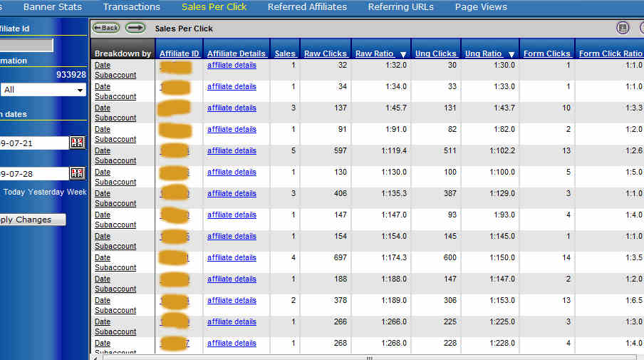644x360 pixels.
Task: Toggle Unq Ratio sort arrow
Action: tap(511, 54)
